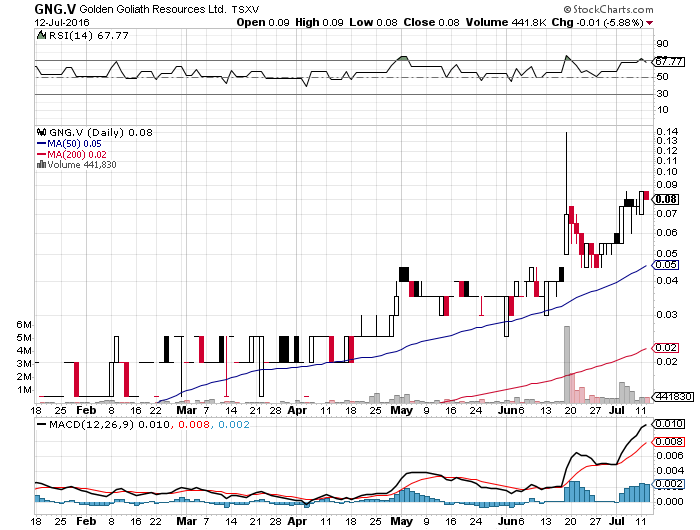700x530 pixels.
Task: Click the blue 0.05 MA(50) axis tag
Action: click(662, 265)
